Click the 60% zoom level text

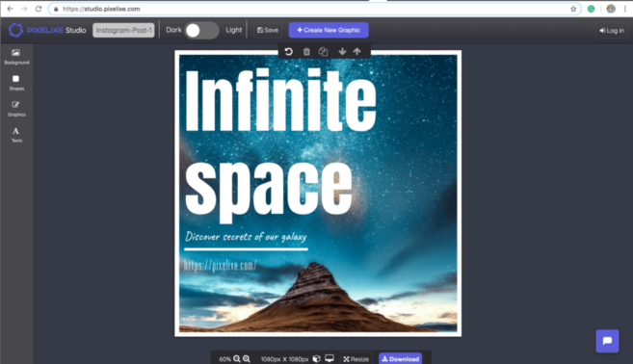[x=224, y=359]
